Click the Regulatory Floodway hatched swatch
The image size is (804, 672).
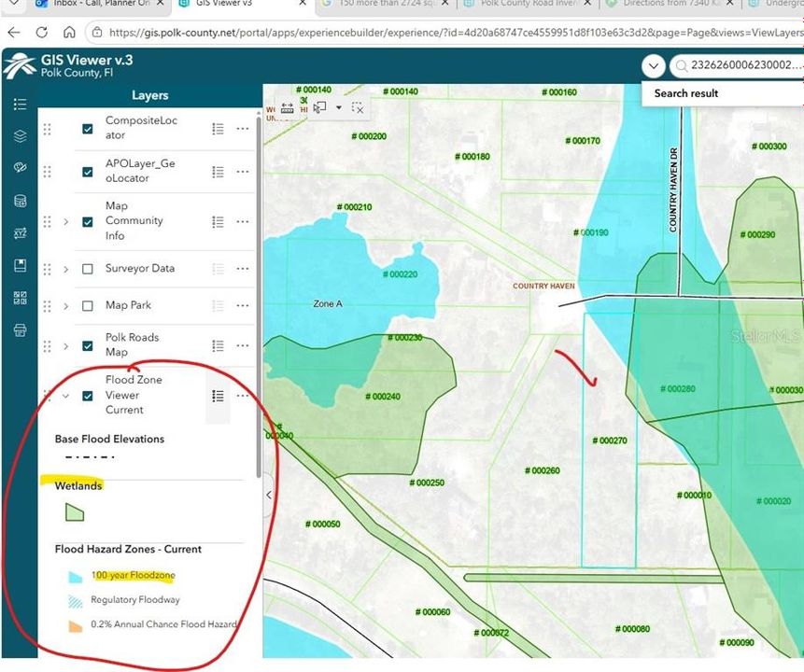76,601
